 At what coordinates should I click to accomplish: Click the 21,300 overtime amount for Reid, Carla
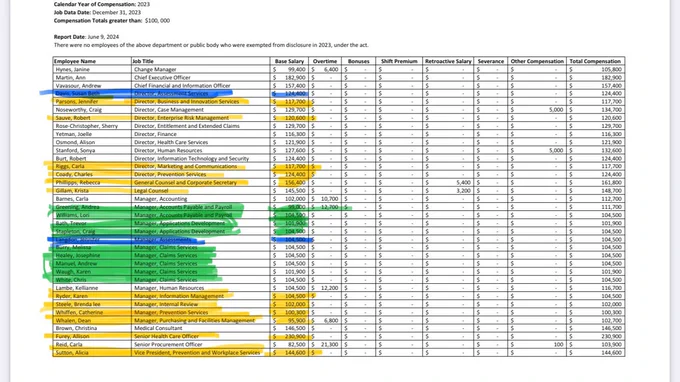pyautogui.click(x=330, y=345)
